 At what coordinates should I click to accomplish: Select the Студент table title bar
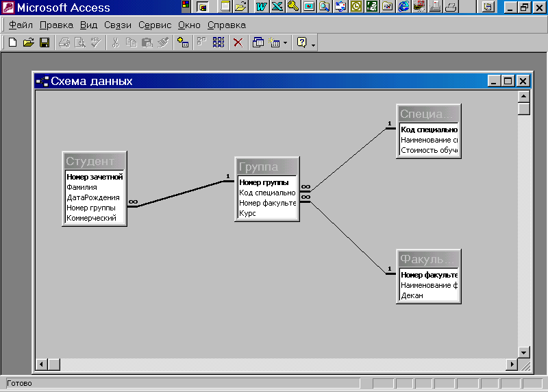[x=95, y=161]
